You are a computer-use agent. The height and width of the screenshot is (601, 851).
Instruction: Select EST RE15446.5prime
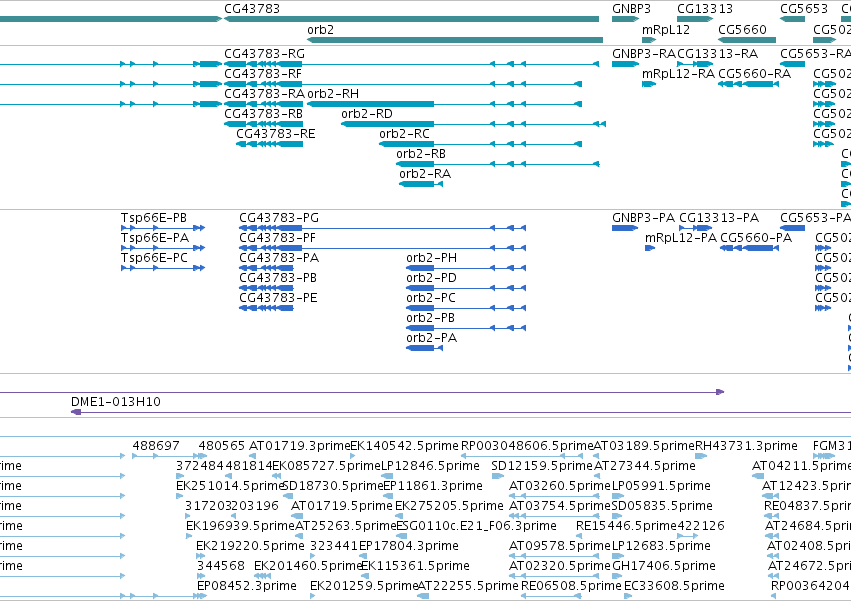click(x=626, y=526)
